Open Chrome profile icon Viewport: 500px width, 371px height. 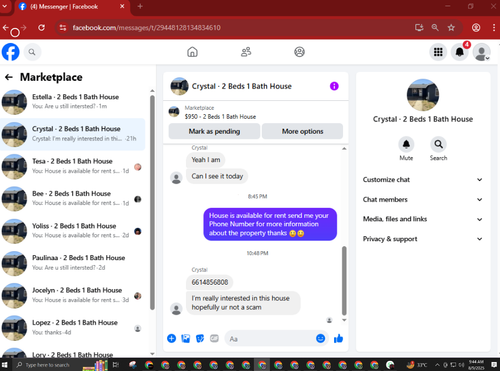tap(476, 28)
